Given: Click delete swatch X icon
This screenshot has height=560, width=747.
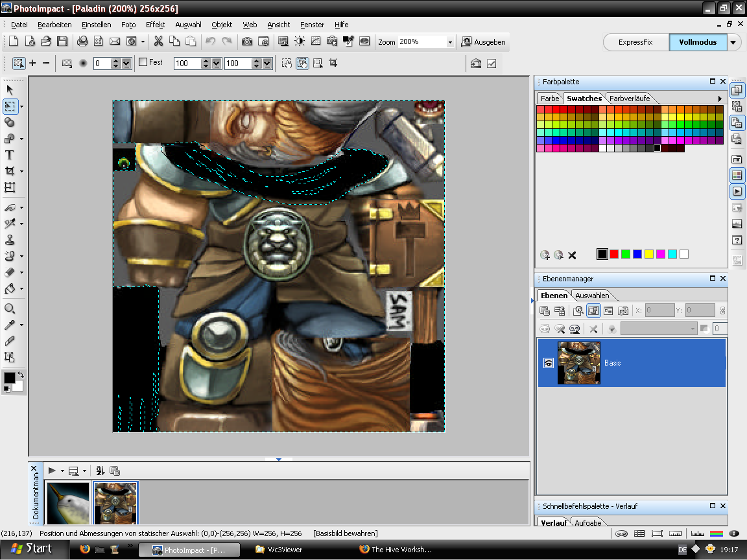Looking at the screenshot, I should pos(572,255).
